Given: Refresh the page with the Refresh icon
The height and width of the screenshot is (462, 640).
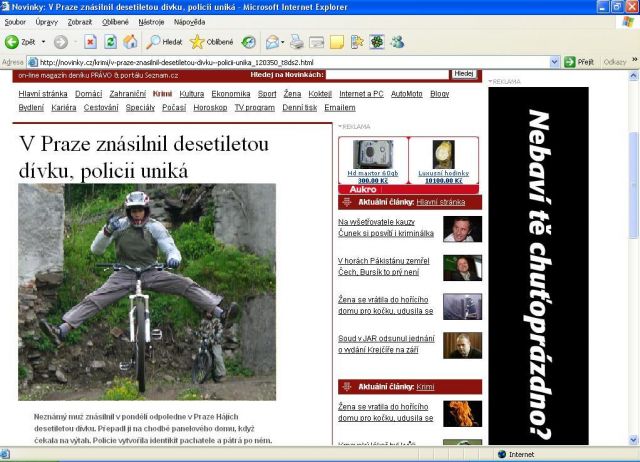Looking at the screenshot, I should (109, 42).
